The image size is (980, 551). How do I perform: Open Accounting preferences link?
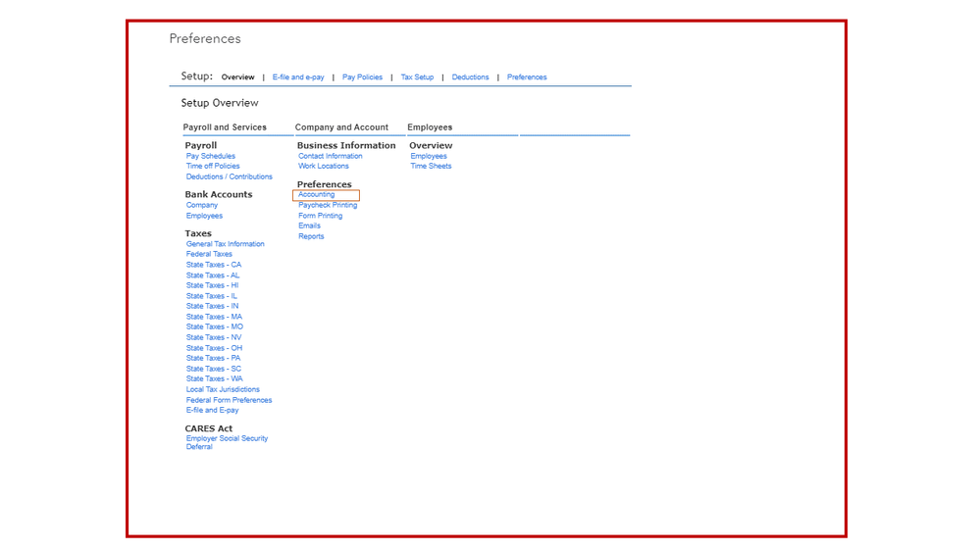[316, 194]
